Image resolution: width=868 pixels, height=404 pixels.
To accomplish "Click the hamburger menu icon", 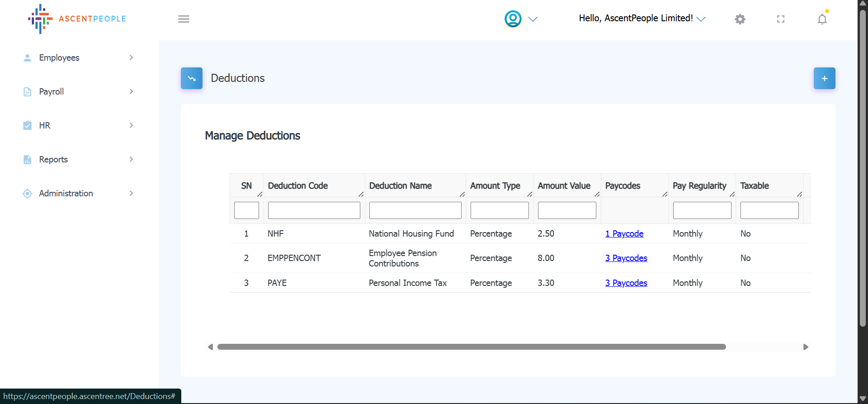I will (184, 19).
